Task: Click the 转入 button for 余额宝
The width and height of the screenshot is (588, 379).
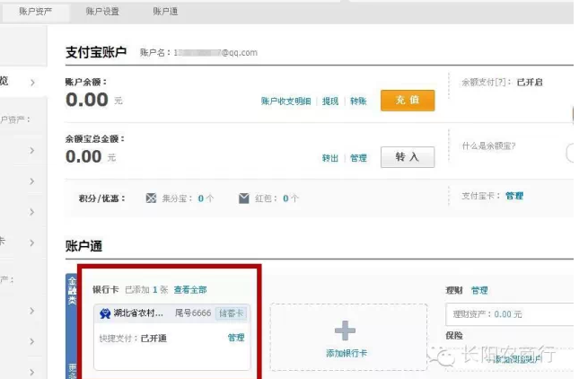Action: [x=408, y=157]
